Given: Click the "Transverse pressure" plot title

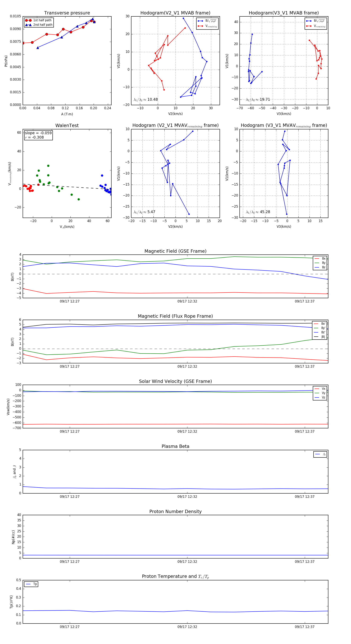Looking at the screenshot, I should 67,13.
